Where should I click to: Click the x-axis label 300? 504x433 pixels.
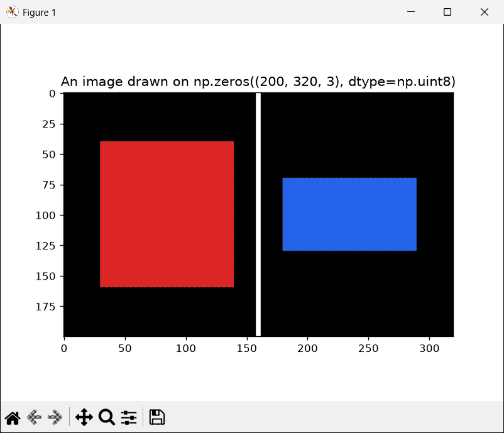pyautogui.click(x=429, y=348)
